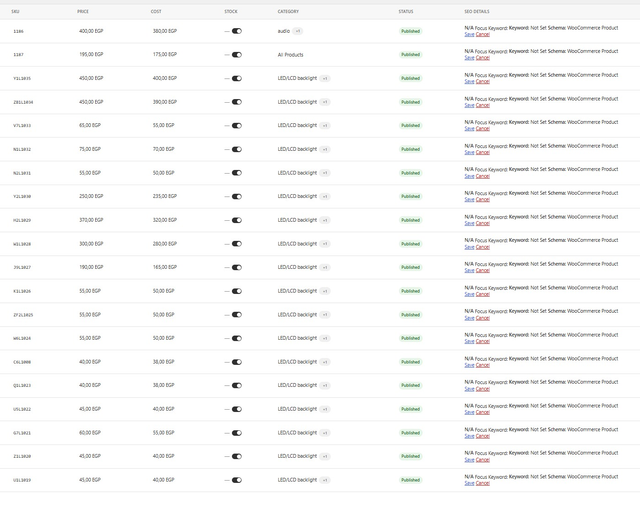The height and width of the screenshot is (506, 640).
Task: Cancel SEO edit in the 75,00 EGP row
Action: pos(482,153)
